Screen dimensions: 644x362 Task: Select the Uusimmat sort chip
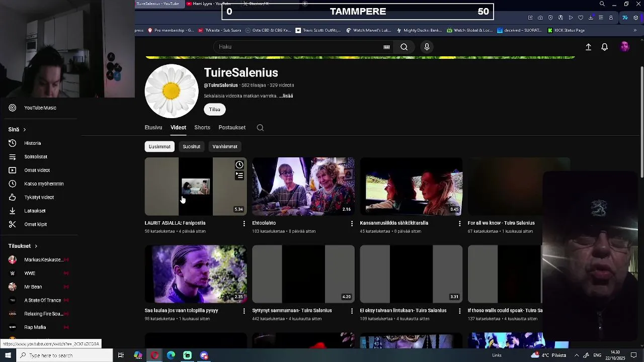(x=159, y=147)
